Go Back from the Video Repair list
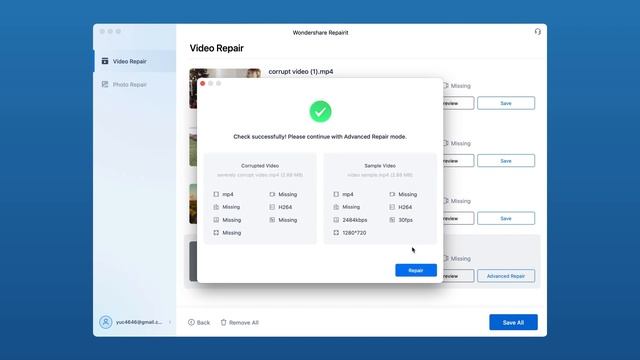 [199, 322]
